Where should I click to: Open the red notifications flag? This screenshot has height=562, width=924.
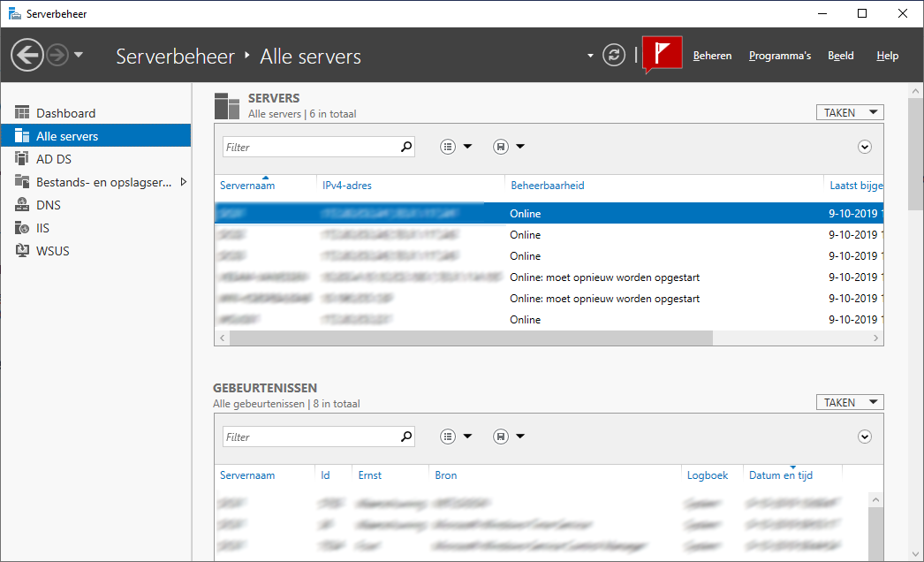point(663,55)
